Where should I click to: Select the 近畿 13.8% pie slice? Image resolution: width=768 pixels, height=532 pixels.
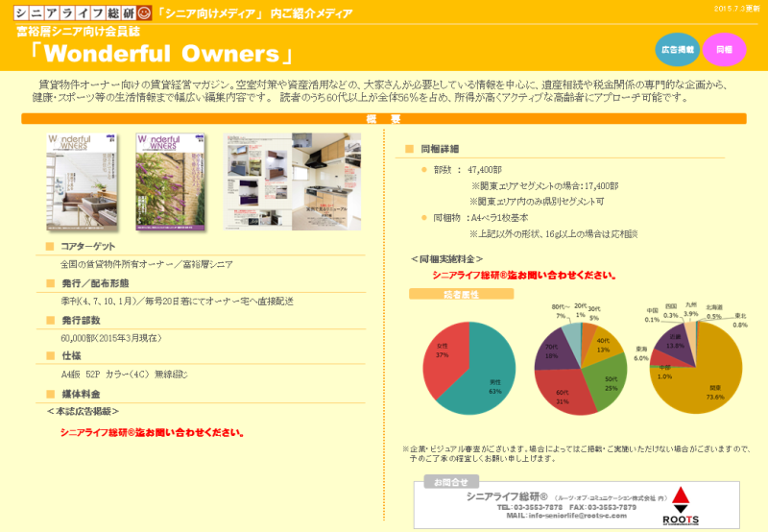point(674,343)
